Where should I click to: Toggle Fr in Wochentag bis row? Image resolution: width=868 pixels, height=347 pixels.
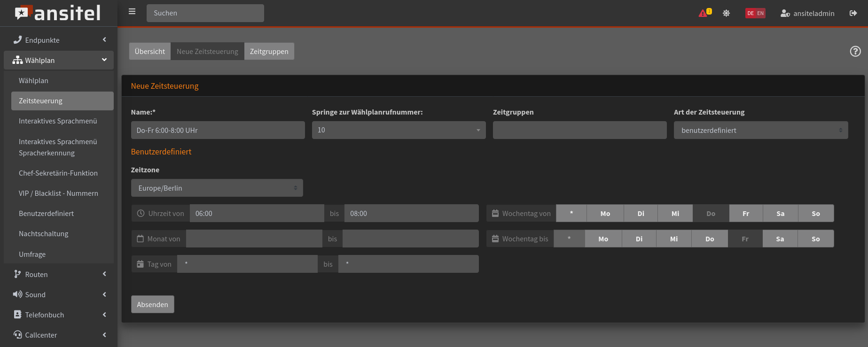point(745,239)
